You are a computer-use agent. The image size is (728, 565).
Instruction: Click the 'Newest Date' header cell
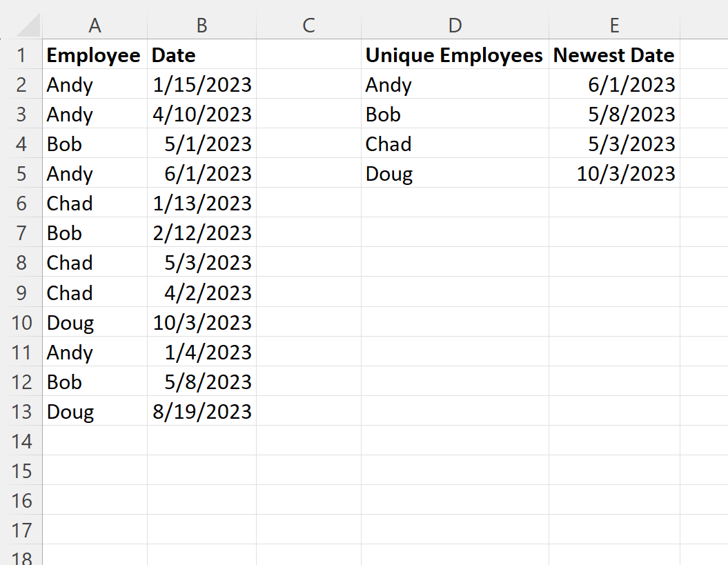click(x=614, y=54)
